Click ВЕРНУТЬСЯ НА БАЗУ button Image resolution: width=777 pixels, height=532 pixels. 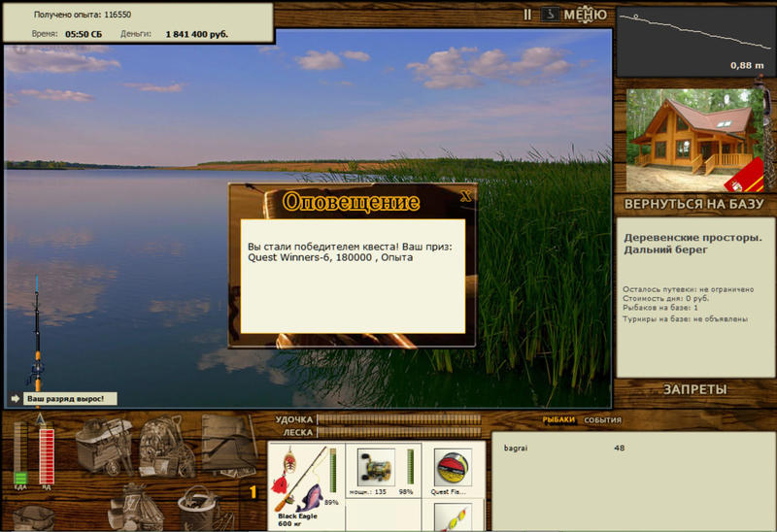click(693, 204)
